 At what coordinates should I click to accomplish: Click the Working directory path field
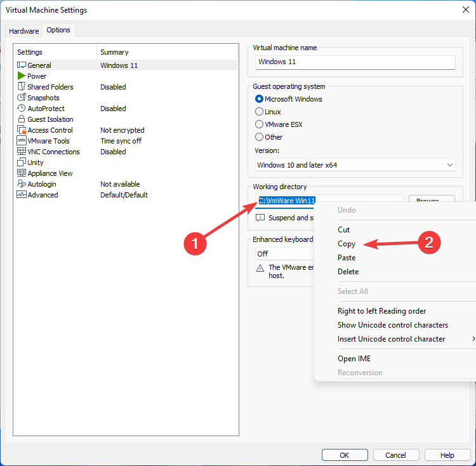tap(329, 201)
